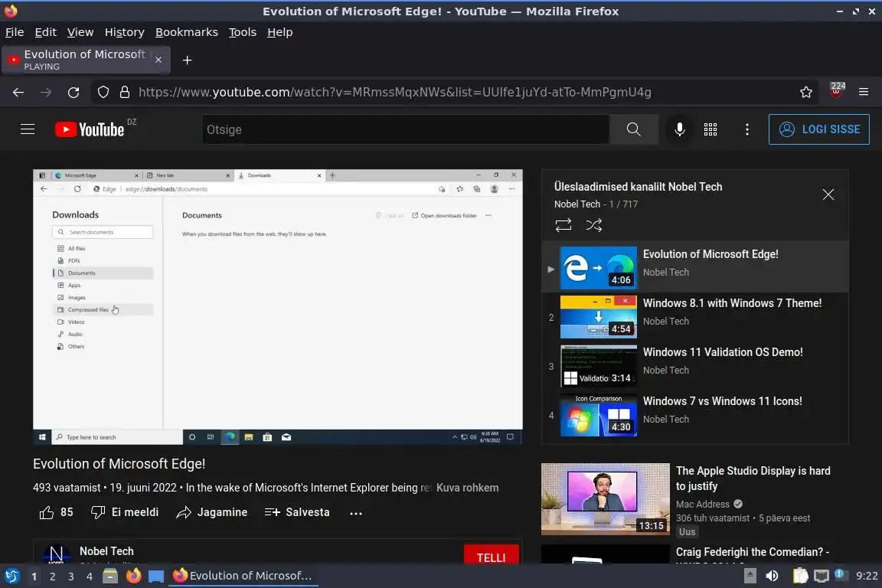Bookmark this page with star icon
This screenshot has width=882, height=588.
(x=806, y=93)
